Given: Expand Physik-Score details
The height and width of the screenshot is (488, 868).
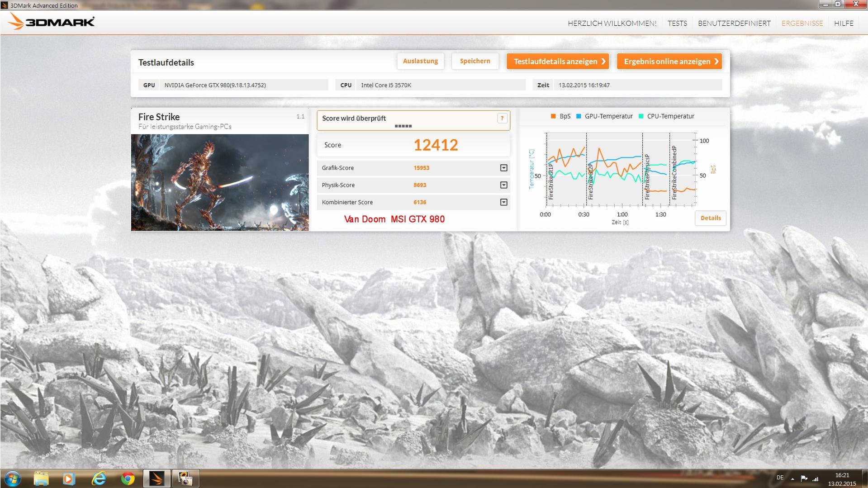Looking at the screenshot, I should pos(503,185).
